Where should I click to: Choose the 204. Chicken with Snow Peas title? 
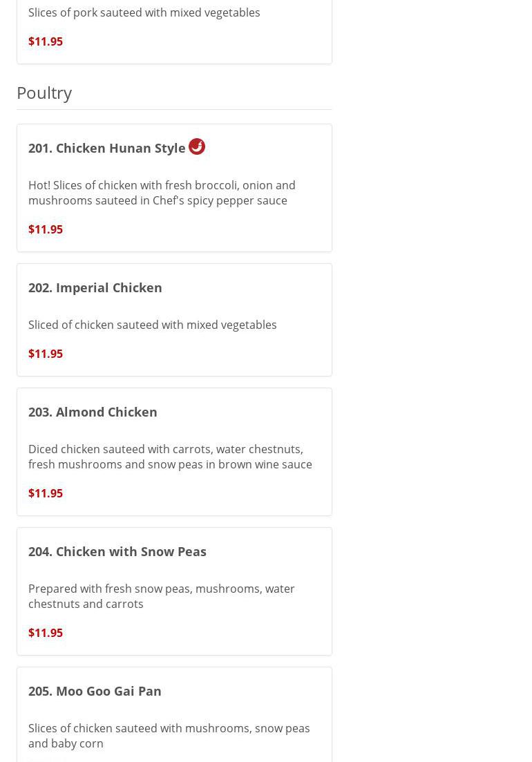[117, 551]
